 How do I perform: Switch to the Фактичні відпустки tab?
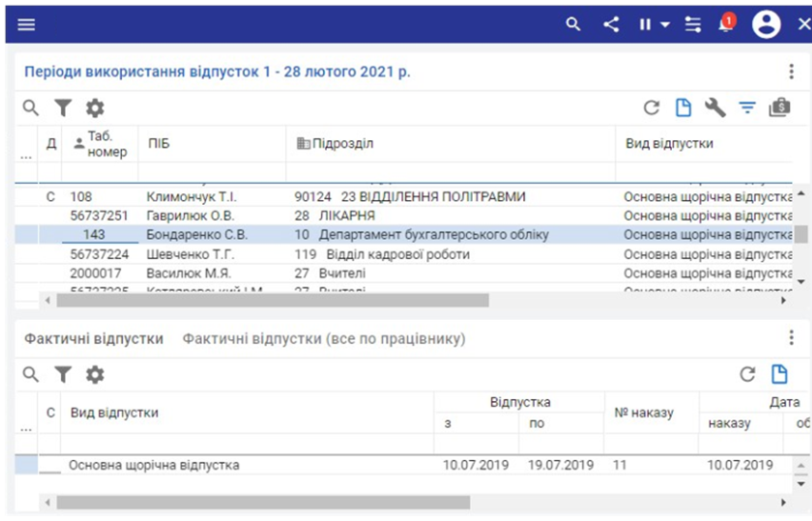coord(93,338)
